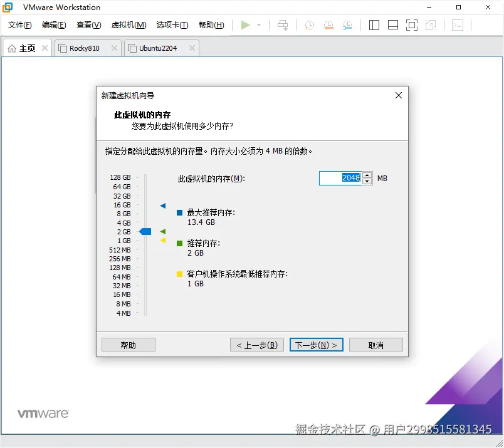The image size is (504, 448).
Task: Click the 32 MB slider scale label
Action: click(121, 286)
